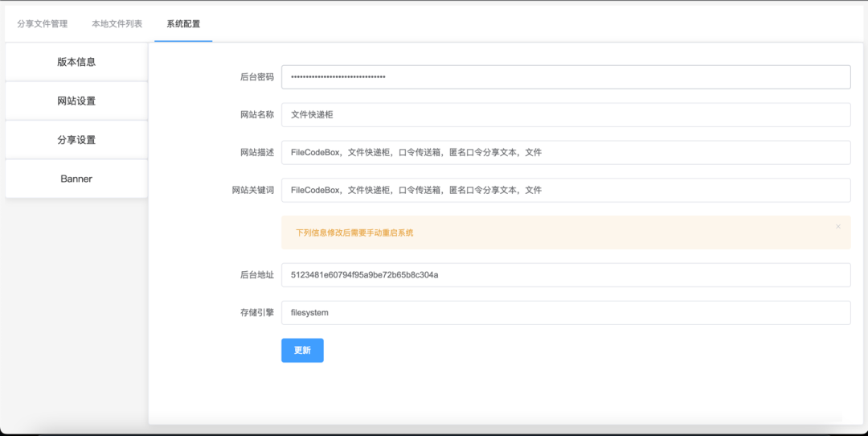Click into the 网站描述 text field

pyautogui.click(x=565, y=152)
